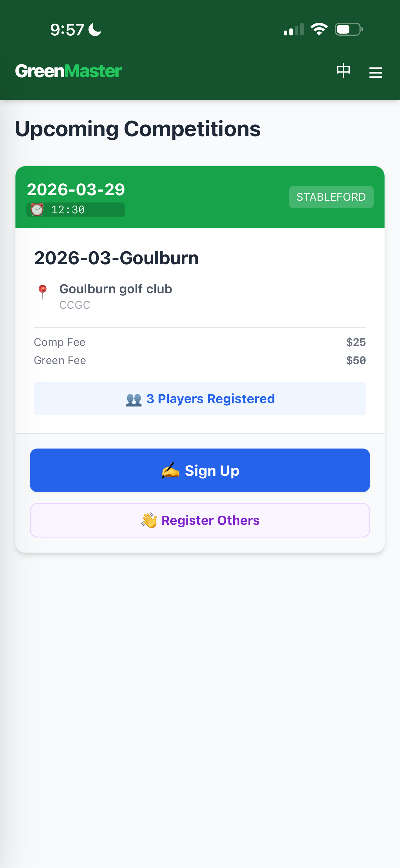The width and height of the screenshot is (400, 868).
Task: Click the writing hand emoji
Action: pyautogui.click(x=170, y=470)
